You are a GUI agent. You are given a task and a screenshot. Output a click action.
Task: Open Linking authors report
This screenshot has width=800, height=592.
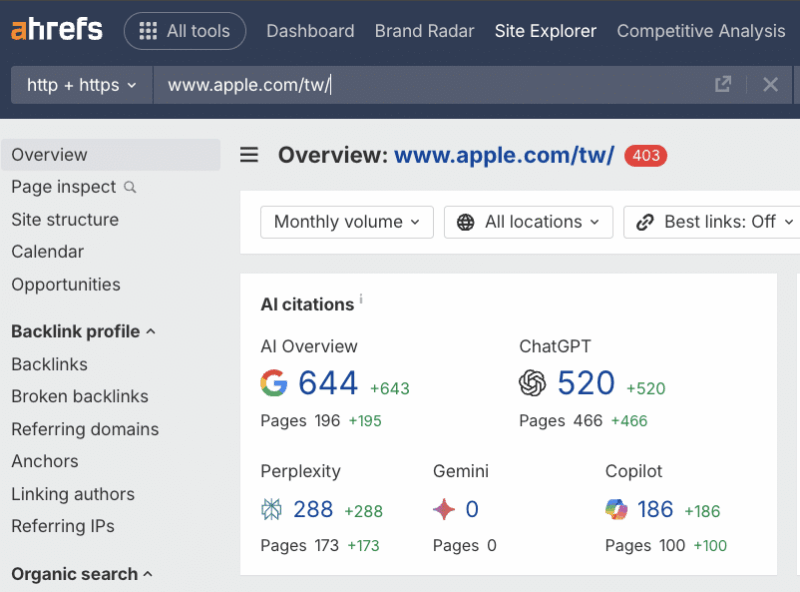point(73,494)
